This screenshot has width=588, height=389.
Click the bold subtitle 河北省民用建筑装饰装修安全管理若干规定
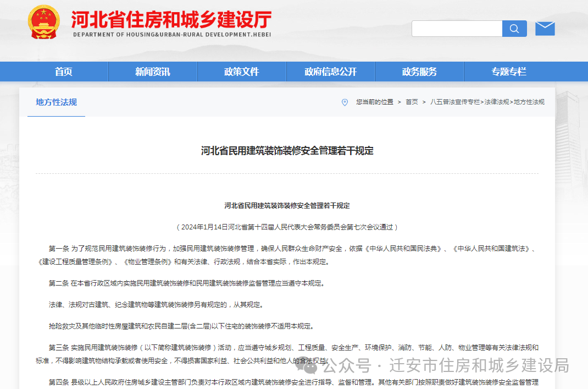click(287, 206)
